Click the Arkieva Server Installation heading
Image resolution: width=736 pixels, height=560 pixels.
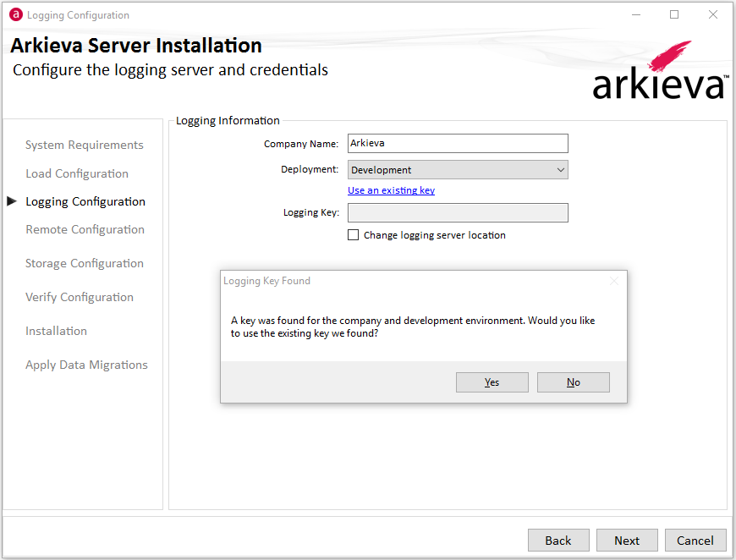(136, 46)
